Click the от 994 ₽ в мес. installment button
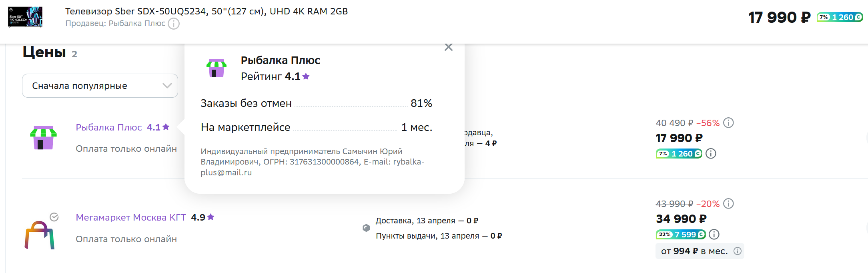 tap(700, 251)
